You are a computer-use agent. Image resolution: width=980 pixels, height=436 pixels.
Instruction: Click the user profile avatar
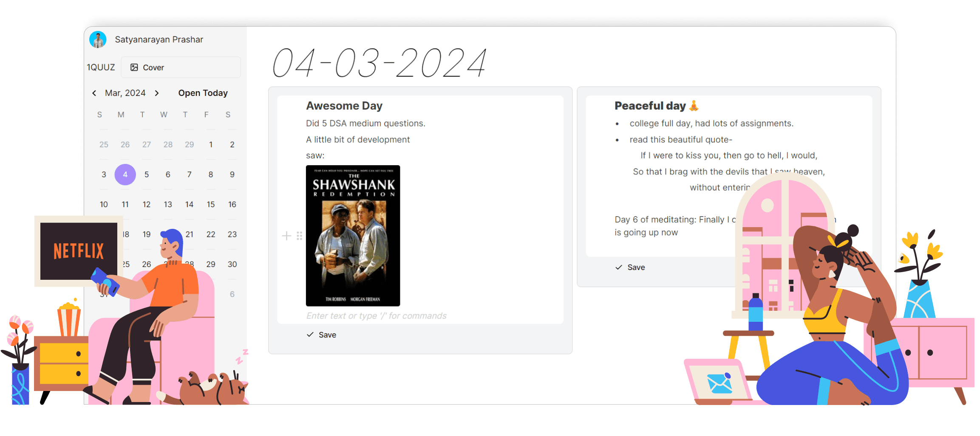pyautogui.click(x=98, y=39)
